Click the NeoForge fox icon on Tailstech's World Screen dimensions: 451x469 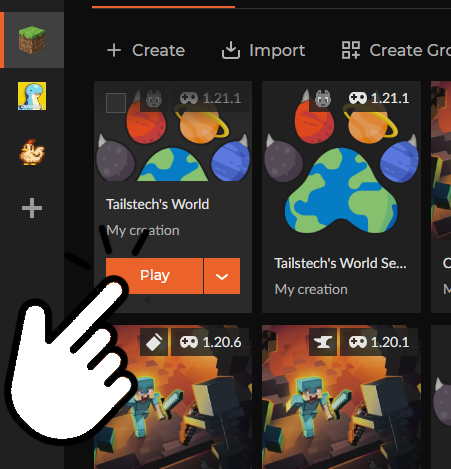[154, 98]
